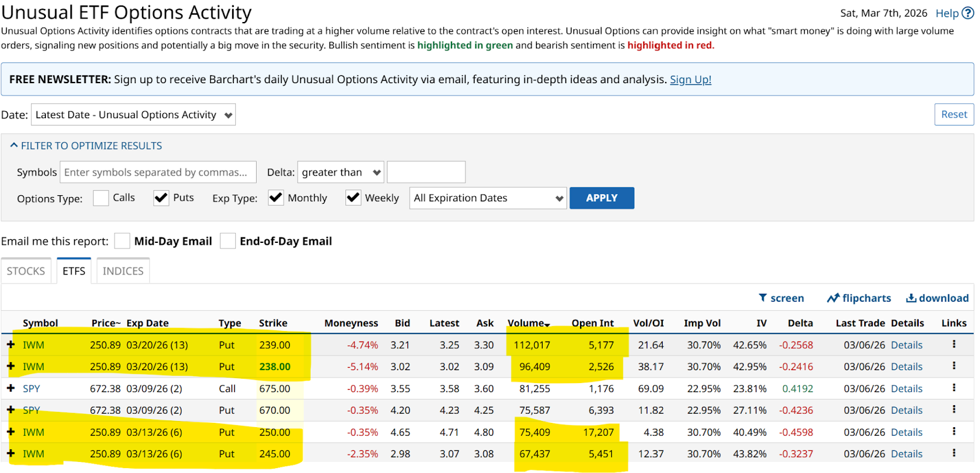The image size is (980, 473).
Task: Switch to the INDICES tab
Action: point(123,271)
